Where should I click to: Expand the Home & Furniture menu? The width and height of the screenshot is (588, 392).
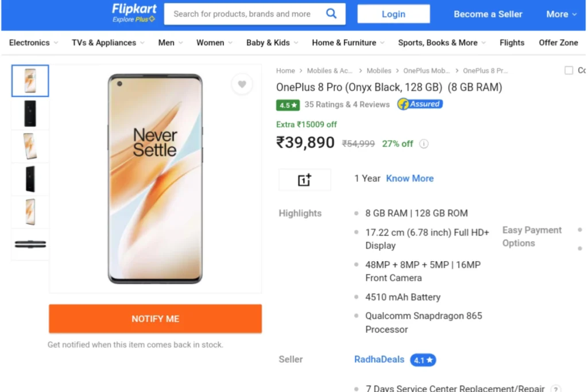[348, 42]
